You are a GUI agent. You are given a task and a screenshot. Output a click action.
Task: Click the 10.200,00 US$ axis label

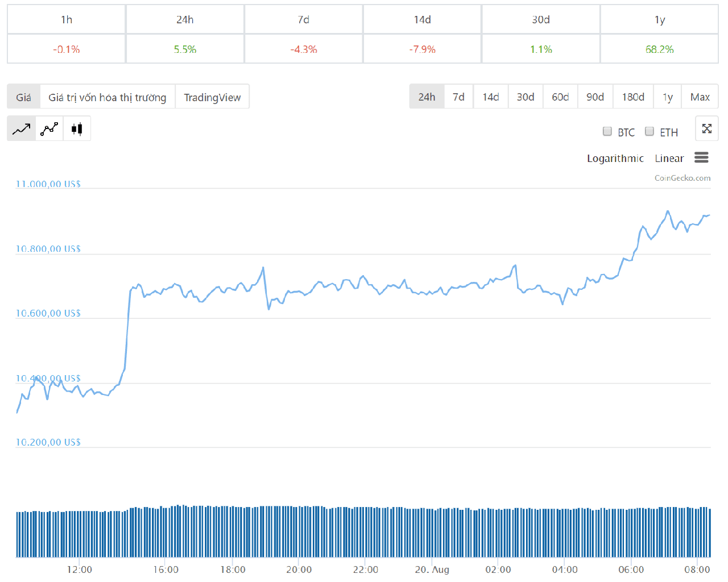point(48,442)
